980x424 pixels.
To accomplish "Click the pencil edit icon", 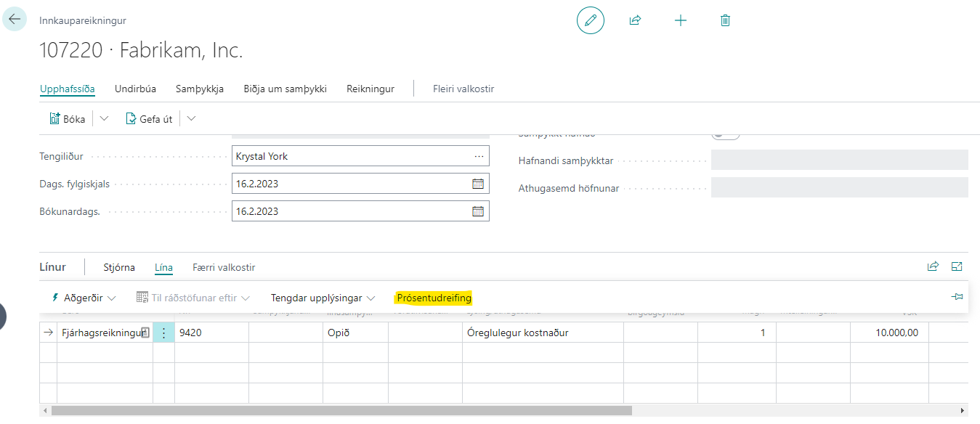I will pyautogui.click(x=590, y=20).
